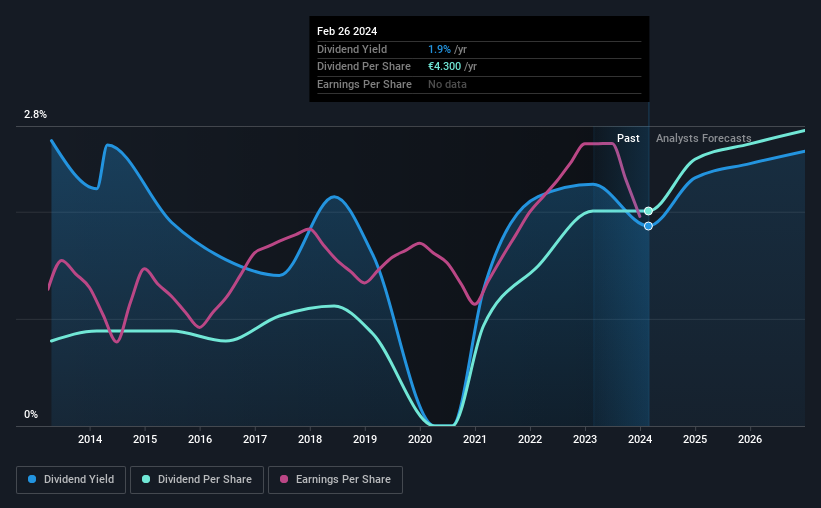Click the 2019 x-axis label

[365, 439]
